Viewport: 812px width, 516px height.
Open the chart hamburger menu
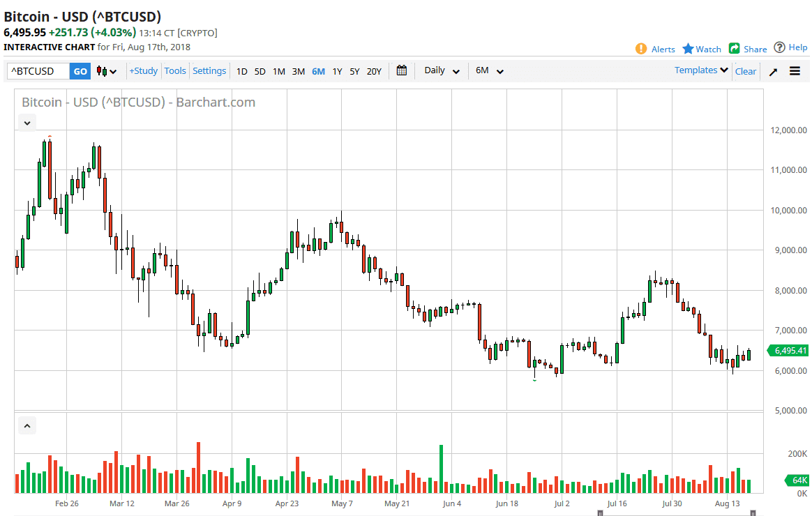coord(795,70)
